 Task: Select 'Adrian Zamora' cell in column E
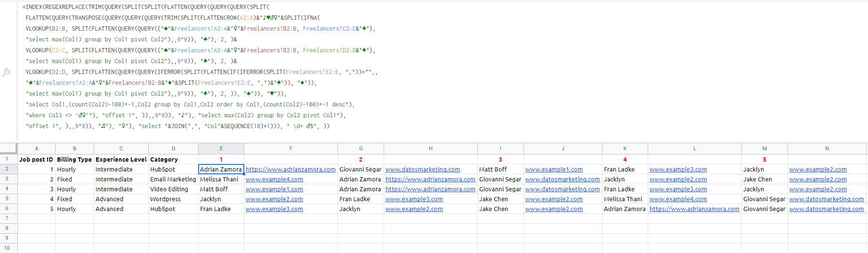[221, 169]
